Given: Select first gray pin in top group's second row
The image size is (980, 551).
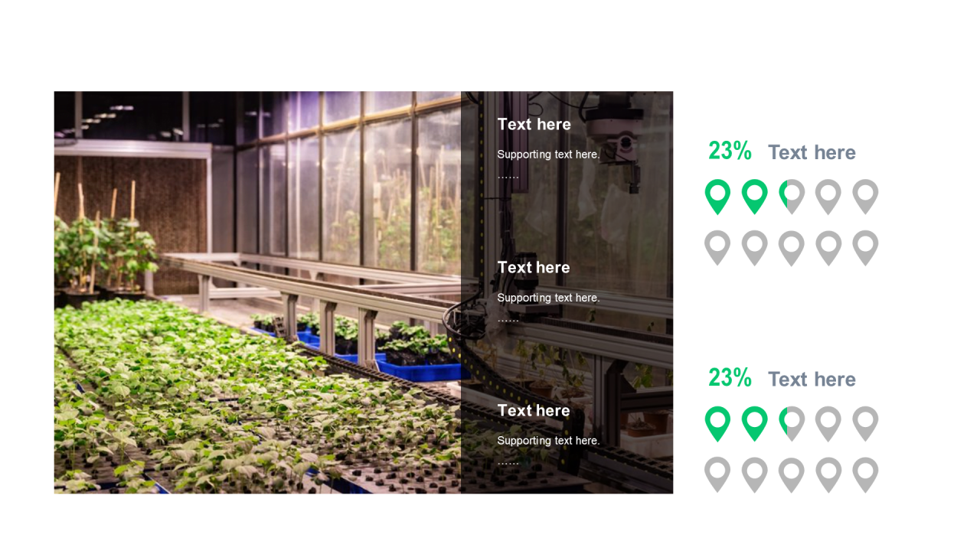Looking at the screenshot, I should point(717,248).
